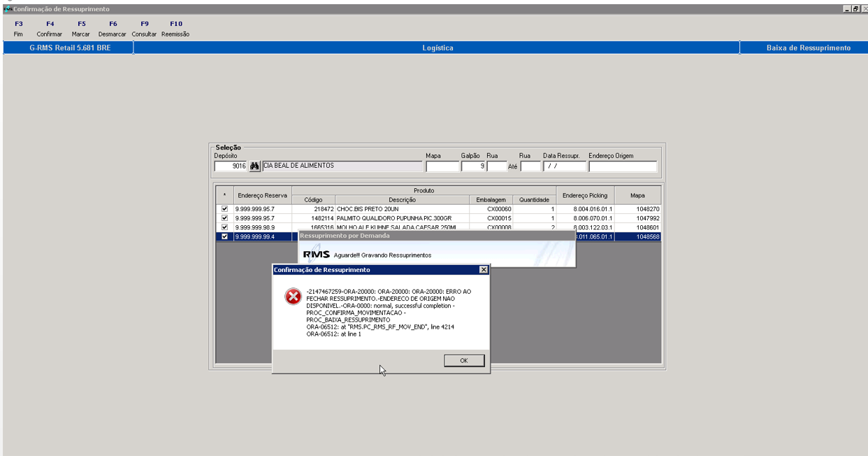The width and height of the screenshot is (868, 456).
Task: Click the F10 Reemissão menu item
Action: tap(175, 29)
